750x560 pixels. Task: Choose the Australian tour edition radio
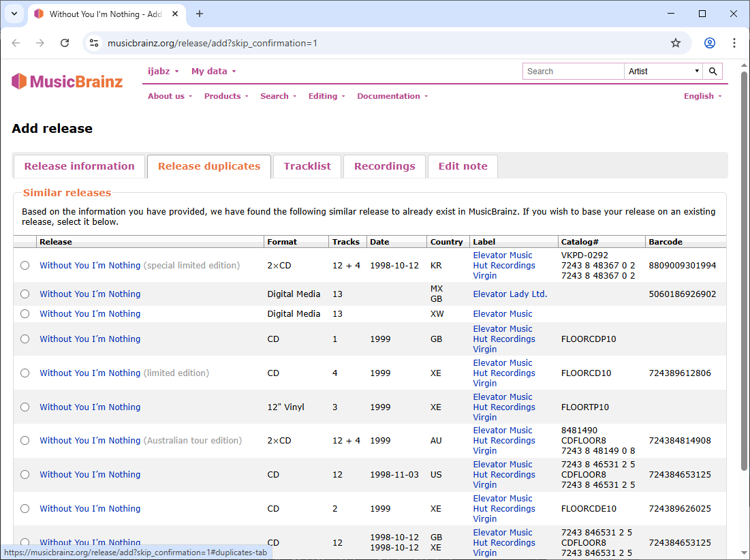25,441
